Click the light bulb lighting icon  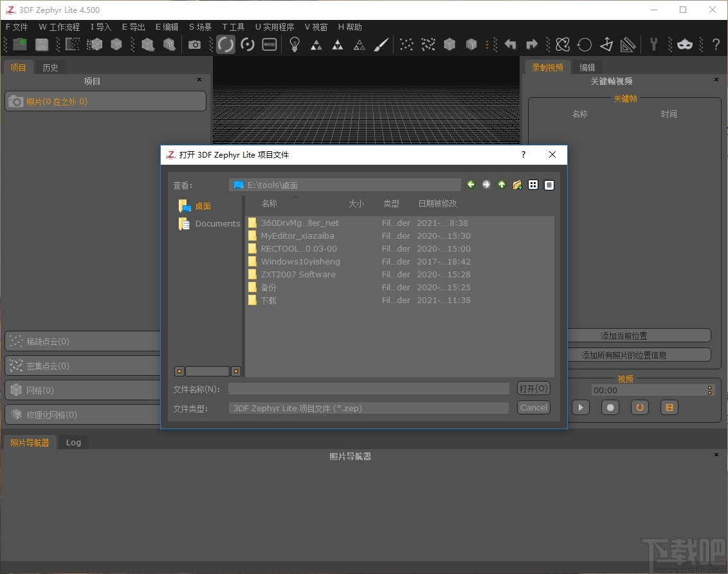tap(295, 44)
